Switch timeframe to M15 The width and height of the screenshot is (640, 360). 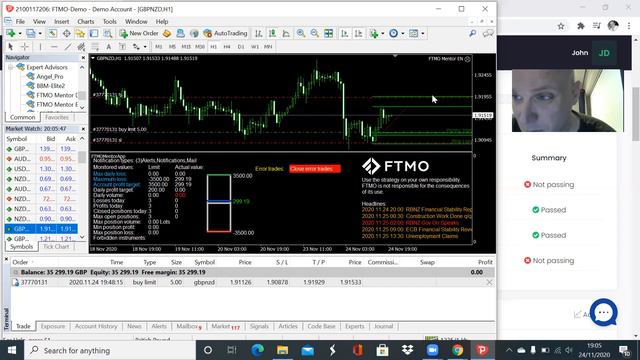point(186,47)
